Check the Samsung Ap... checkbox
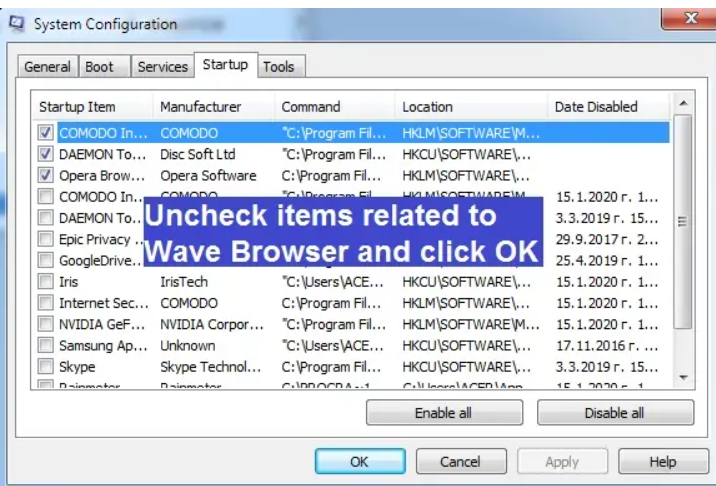 [x=45, y=345]
